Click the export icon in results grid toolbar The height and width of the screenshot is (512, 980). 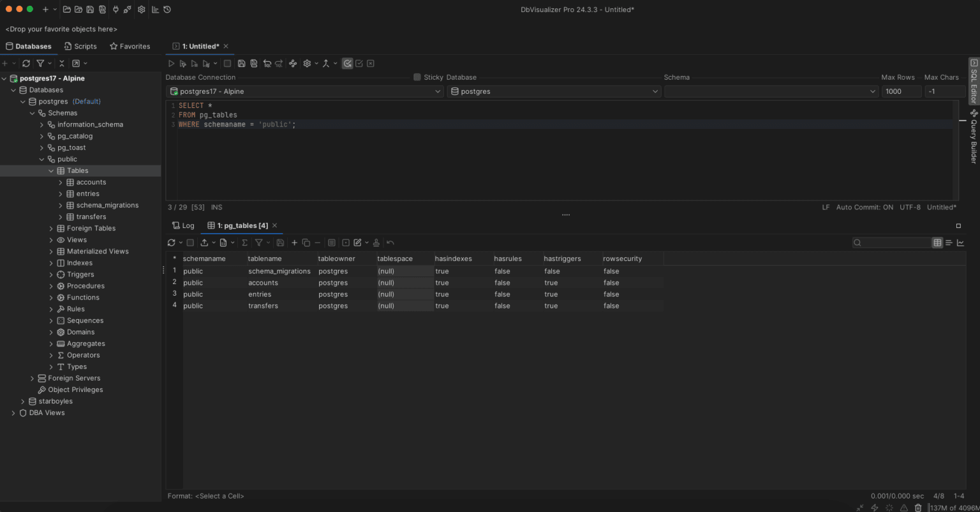click(205, 243)
